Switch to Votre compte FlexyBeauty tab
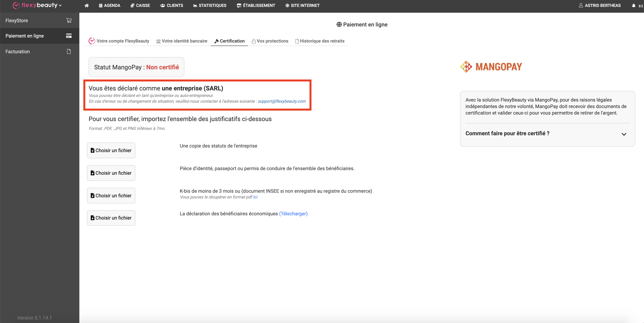This screenshot has width=644, height=323. [x=119, y=41]
